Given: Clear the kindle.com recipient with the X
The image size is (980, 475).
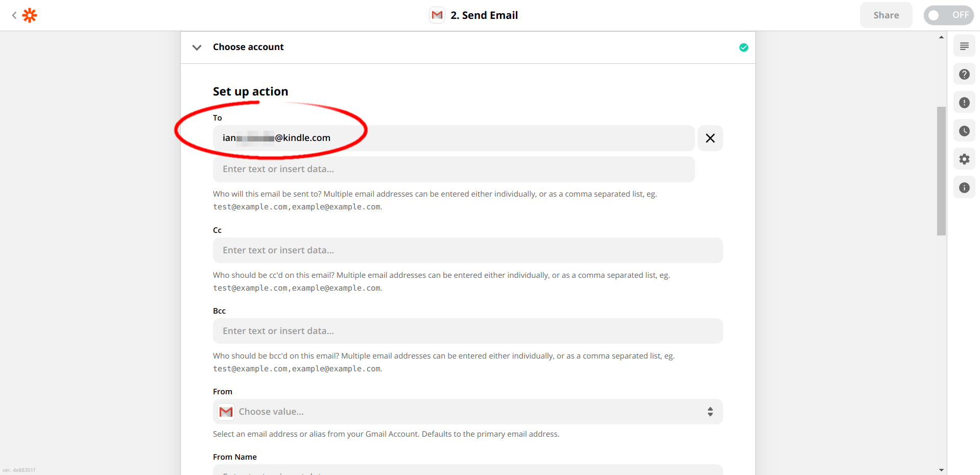Looking at the screenshot, I should (710, 138).
